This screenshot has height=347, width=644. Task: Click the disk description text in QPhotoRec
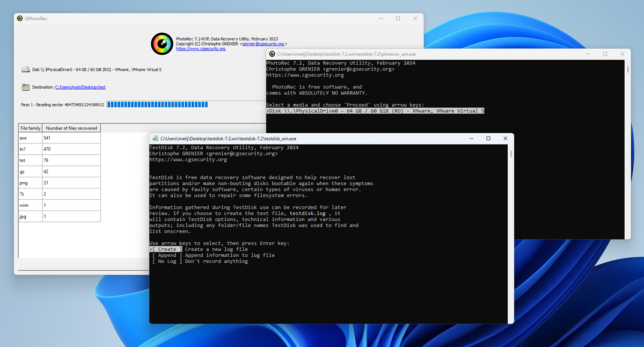97,70
